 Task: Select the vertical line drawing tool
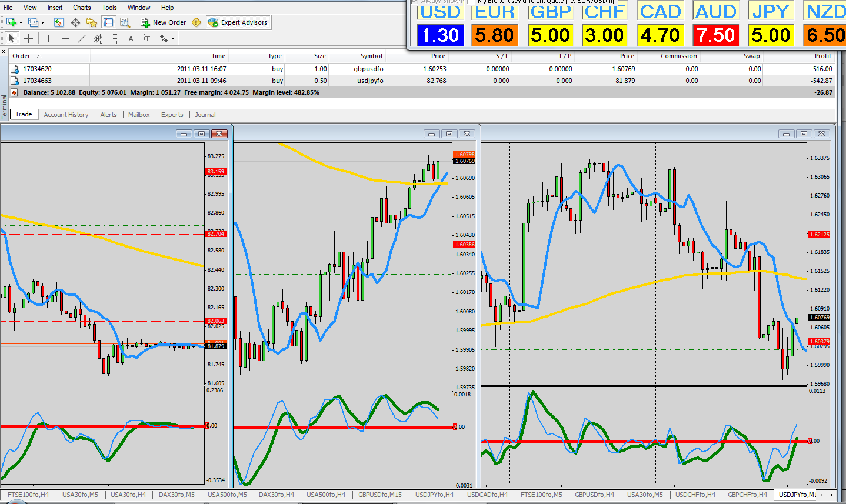pos(48,38)
